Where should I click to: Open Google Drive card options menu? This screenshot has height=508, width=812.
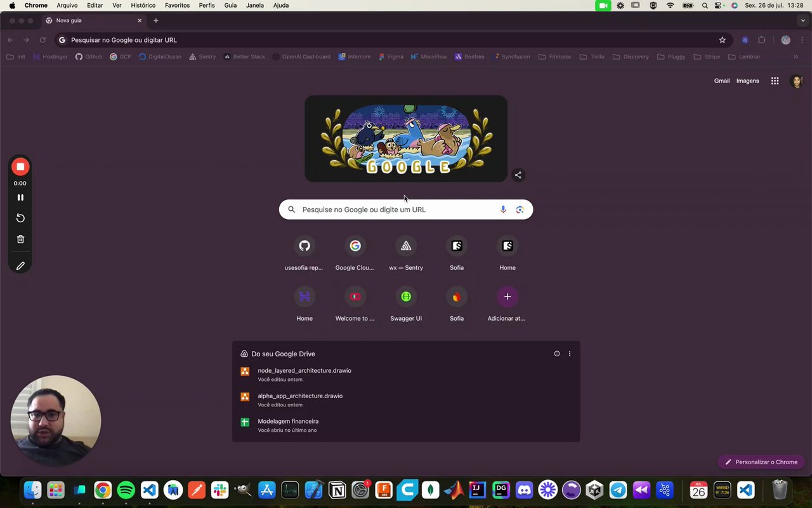tap(569, 354)
